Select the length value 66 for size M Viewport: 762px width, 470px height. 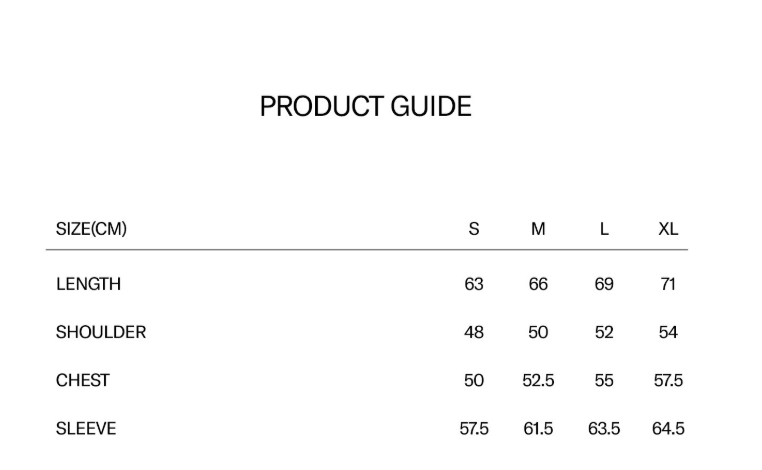tap(538, 284)
